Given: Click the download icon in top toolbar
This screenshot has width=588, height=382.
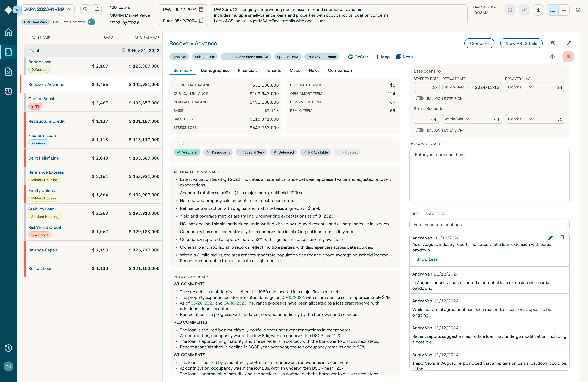Looking at the screenshot, I should (538, 10).
